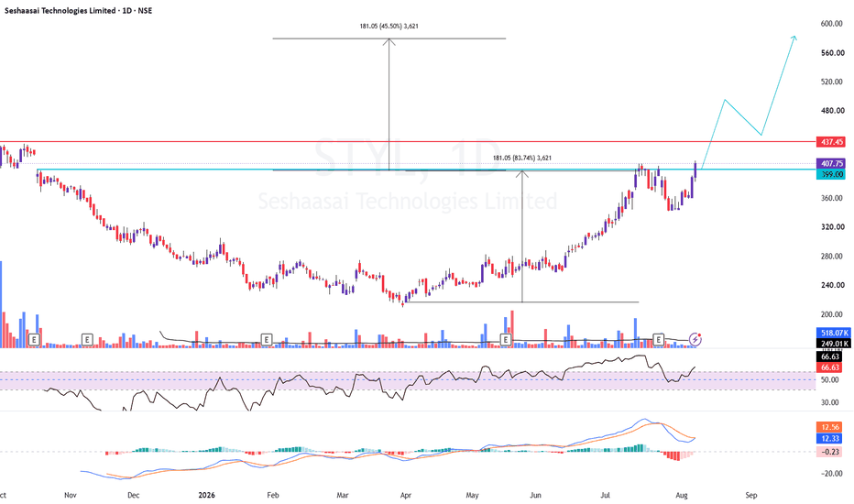Select the cyan 399.00 price label
This screenshot has width=854, height=504.
pos(830,174)
